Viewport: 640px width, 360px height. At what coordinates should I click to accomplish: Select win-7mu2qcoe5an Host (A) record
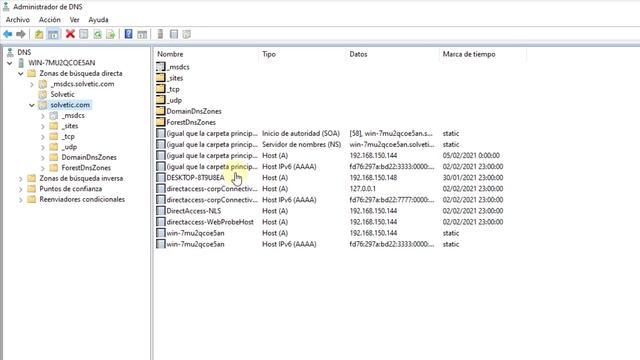(x=330, y=233)
